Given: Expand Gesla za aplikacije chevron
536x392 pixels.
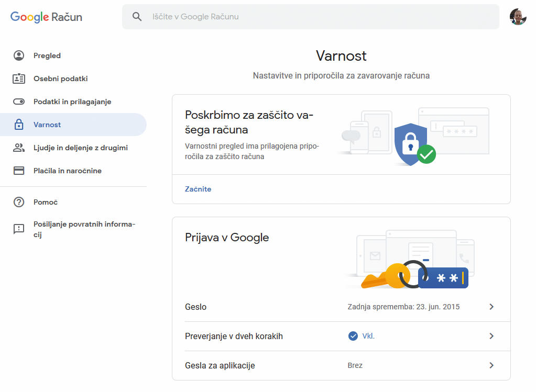Looking at the screenshot, I should [491, 365].
